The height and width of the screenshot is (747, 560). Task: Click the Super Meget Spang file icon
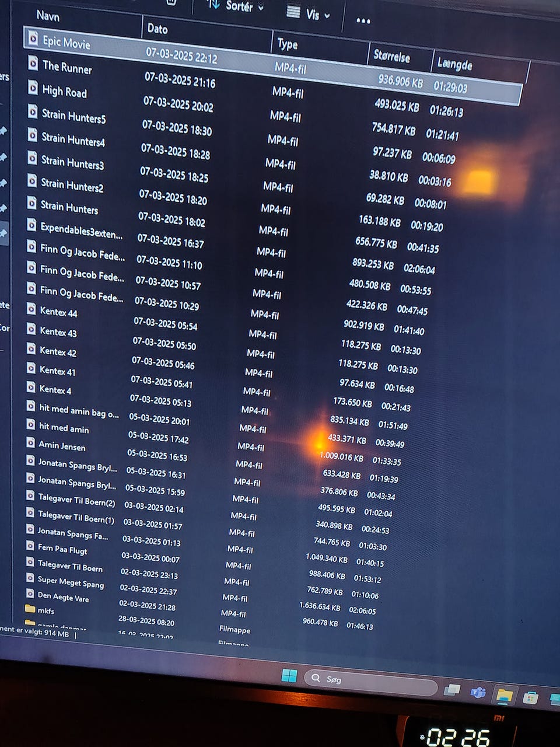pos(30,578)
